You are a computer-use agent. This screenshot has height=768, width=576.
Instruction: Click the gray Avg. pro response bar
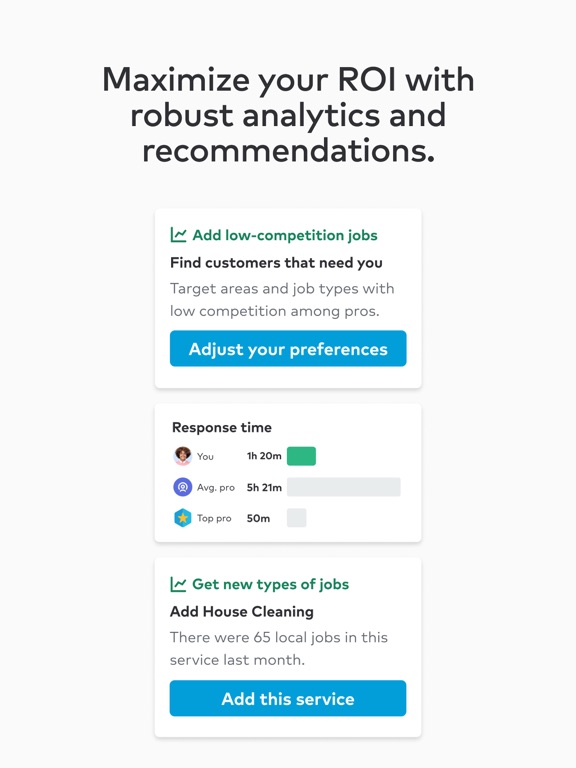344,487
